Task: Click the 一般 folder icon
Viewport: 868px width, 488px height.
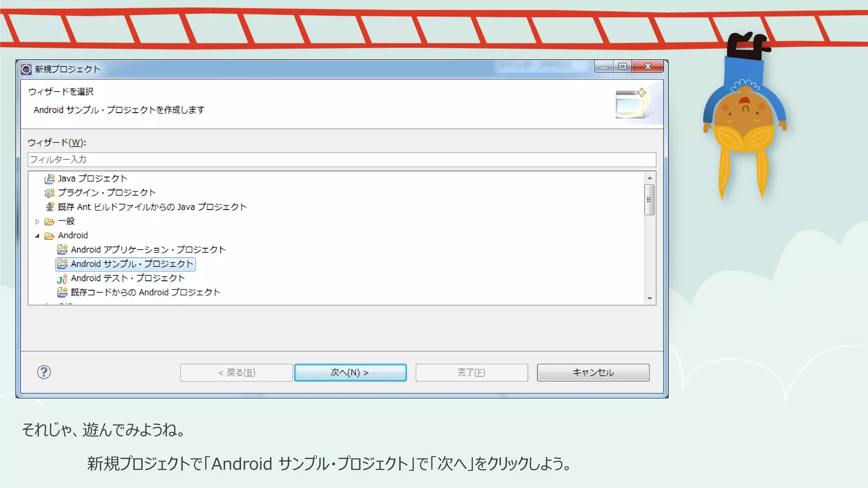Action: coord(50,222)
